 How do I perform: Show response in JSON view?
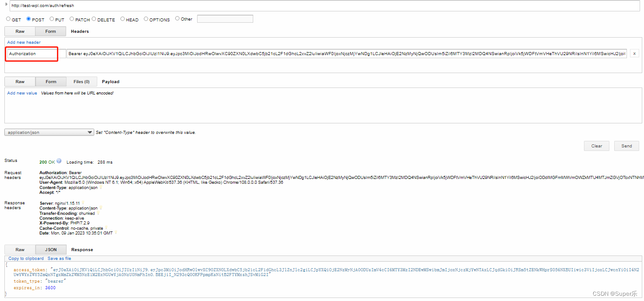51,250
